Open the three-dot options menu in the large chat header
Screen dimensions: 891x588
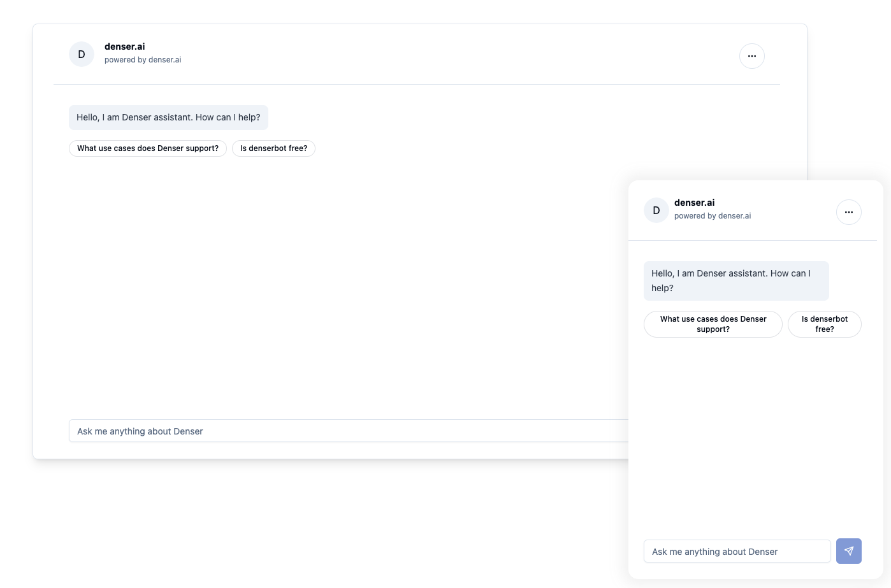[751, 55]
